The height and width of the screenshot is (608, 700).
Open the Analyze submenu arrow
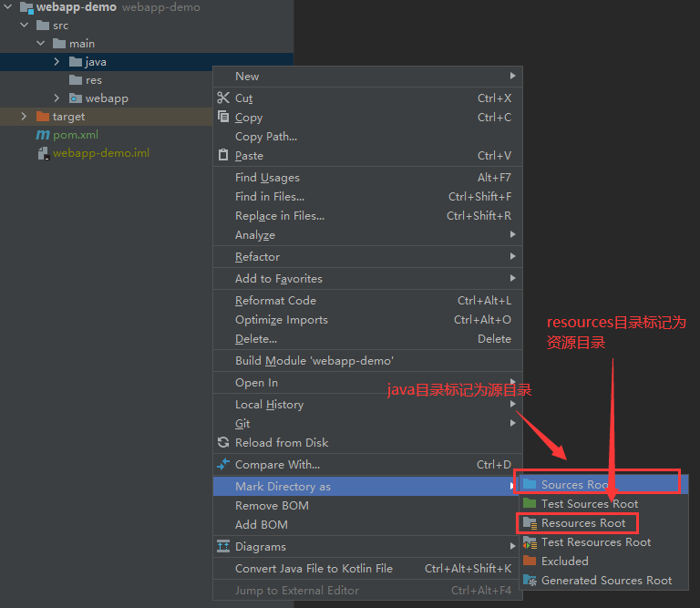coord(513,234)
